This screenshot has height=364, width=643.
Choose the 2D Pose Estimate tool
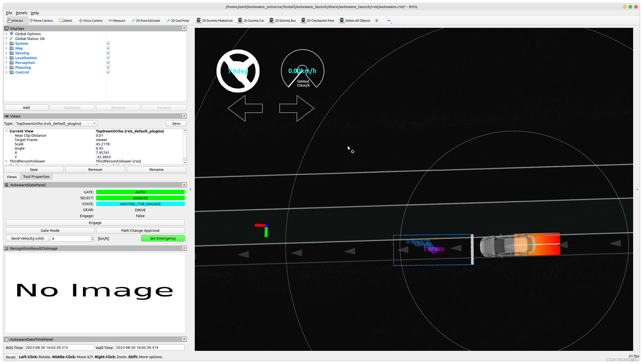(146, 20)
